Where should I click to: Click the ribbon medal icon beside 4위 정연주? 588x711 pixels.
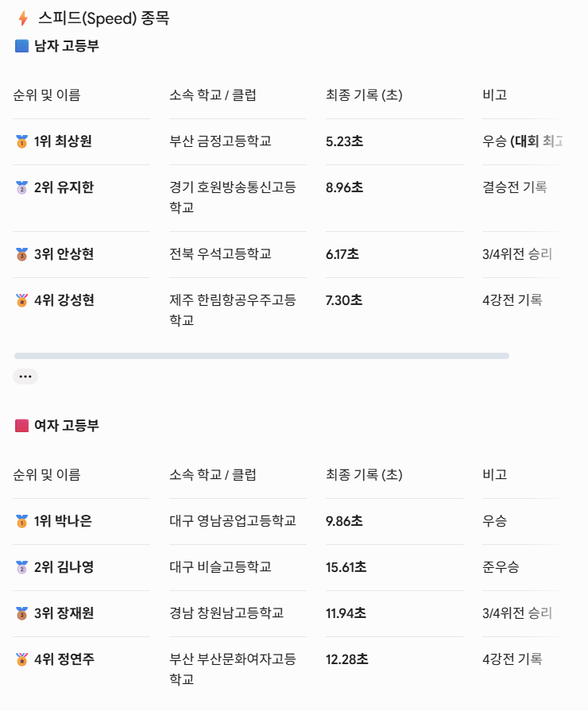tap(21, 659)
